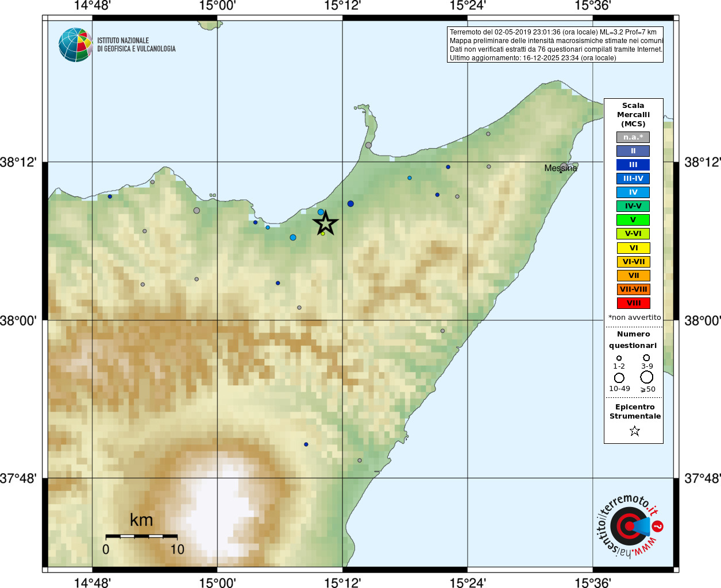The height and width of the screenshot is (588, 721).
Task: Click the IV-V green legend swatch
Action: pyautogui.click(x=633, y=206)
